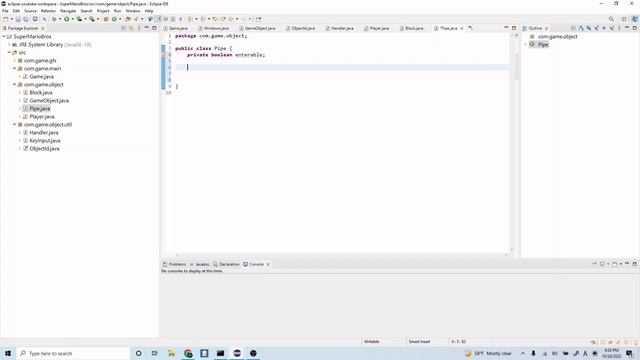Select GameObject.java in Package Explorer tree

[49, 100]
